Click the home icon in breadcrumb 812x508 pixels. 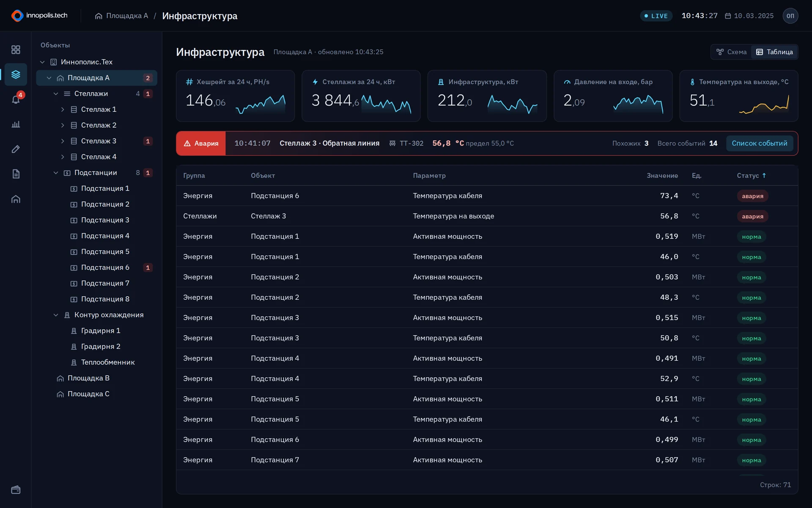[x=99, y=16]
